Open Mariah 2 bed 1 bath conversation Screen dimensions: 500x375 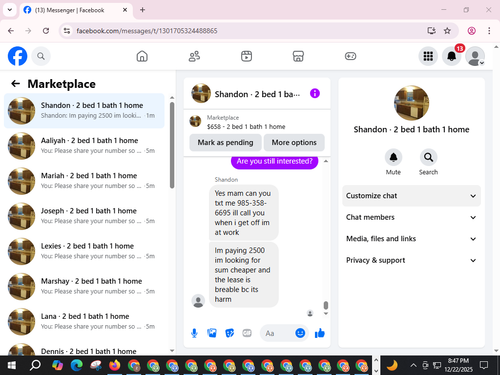[84, 181]
